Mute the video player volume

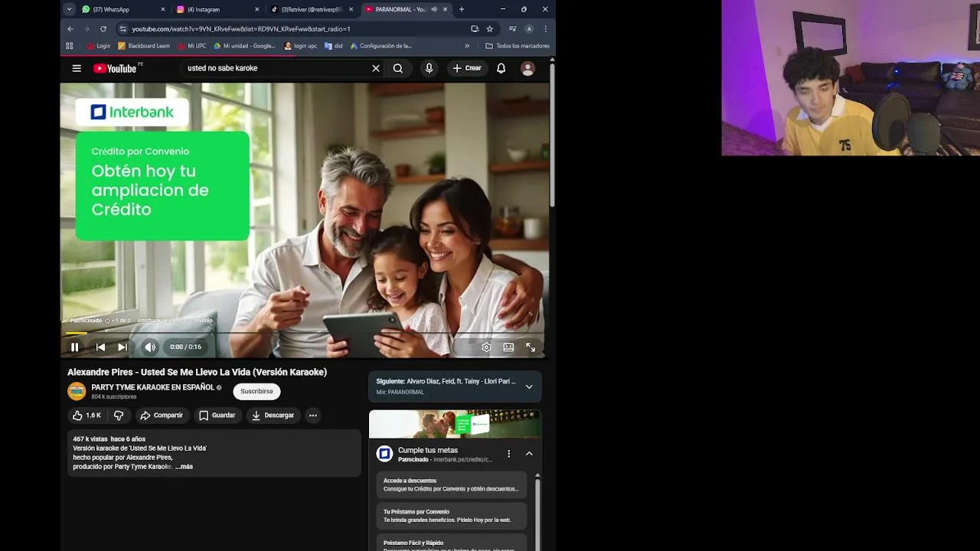point(150,347)
